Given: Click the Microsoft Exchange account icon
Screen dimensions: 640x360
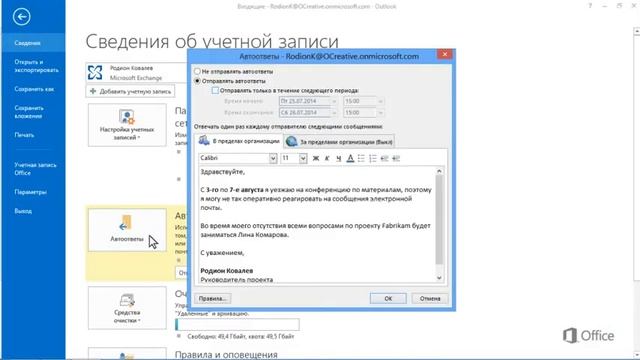Looking at the screenshot, I should 95,73.
